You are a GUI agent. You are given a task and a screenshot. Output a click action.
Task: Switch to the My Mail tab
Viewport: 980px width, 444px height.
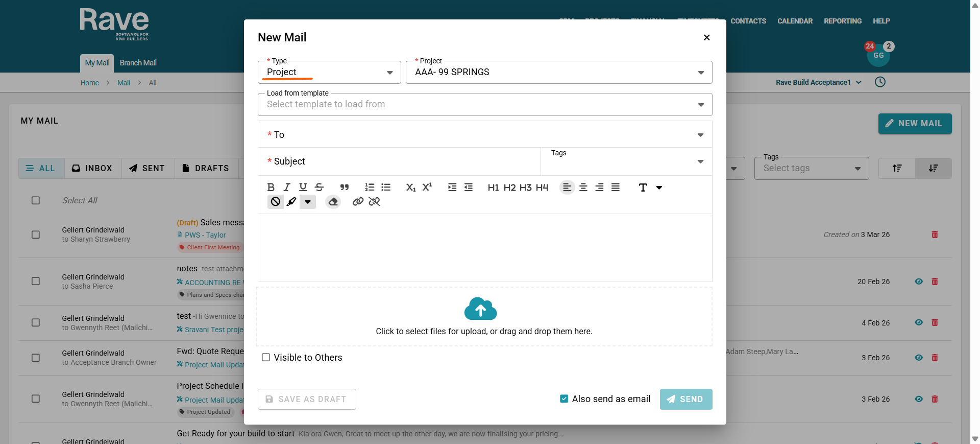point(97,63)
